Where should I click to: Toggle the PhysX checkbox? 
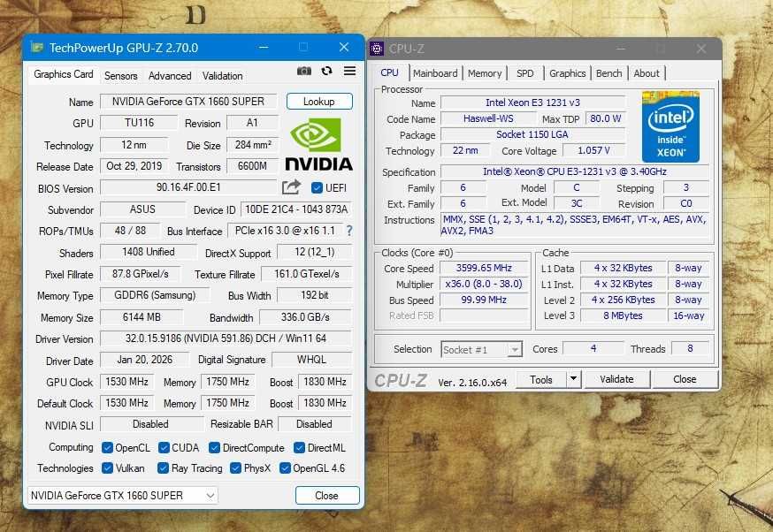[235, 468]
